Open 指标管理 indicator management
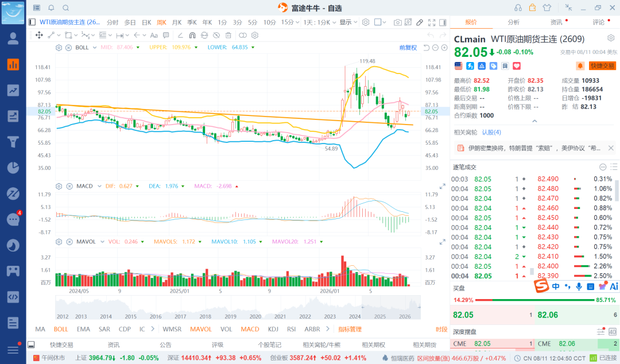Viewport: 620px width, 364px height. (x=350, y=329)
